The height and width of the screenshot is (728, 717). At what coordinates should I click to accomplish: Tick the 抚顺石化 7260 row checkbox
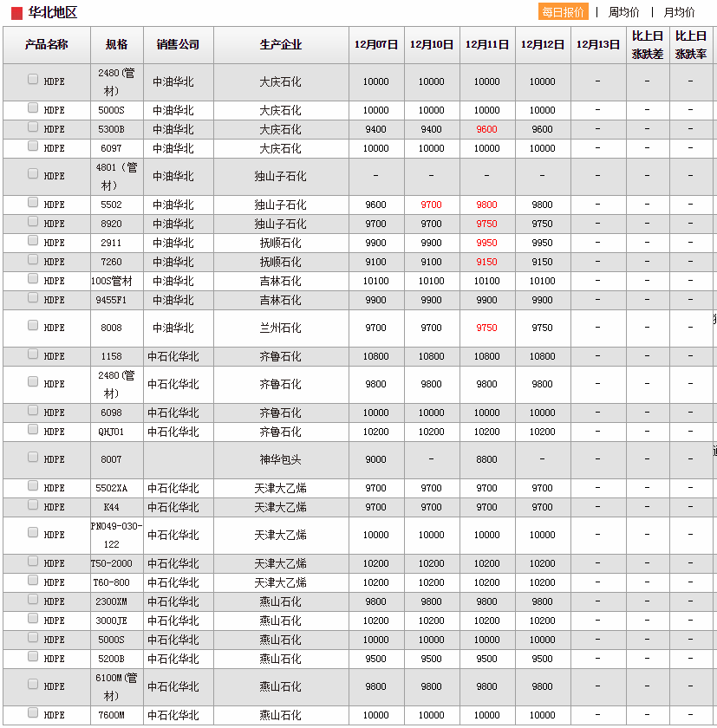(32, 259)
